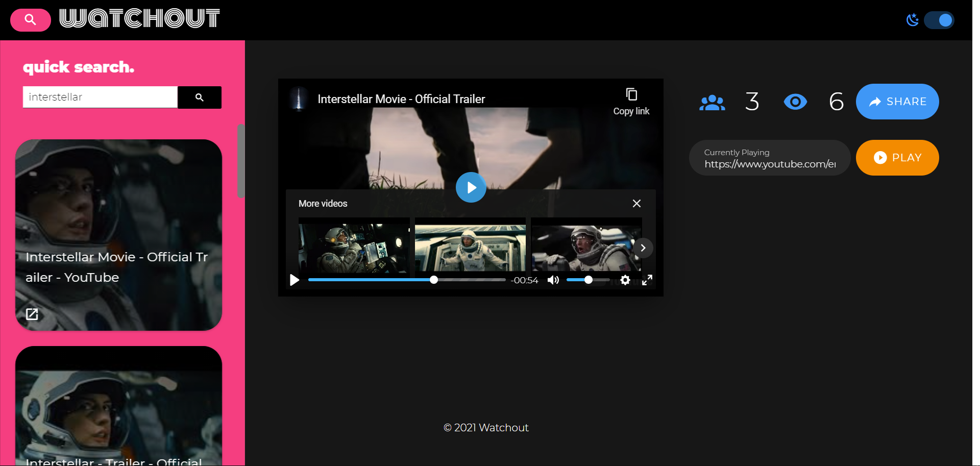The height and width of the screenshot is (466, 980).
Task: Click the volume slider
Action: (588, 280)
